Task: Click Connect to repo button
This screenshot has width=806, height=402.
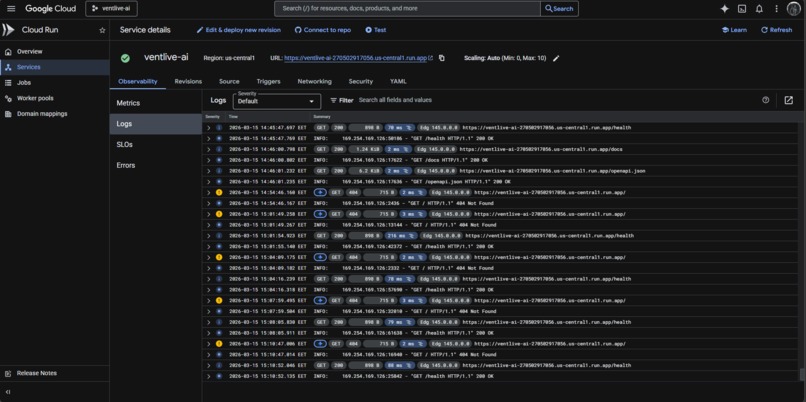Action: coord(323,30)
